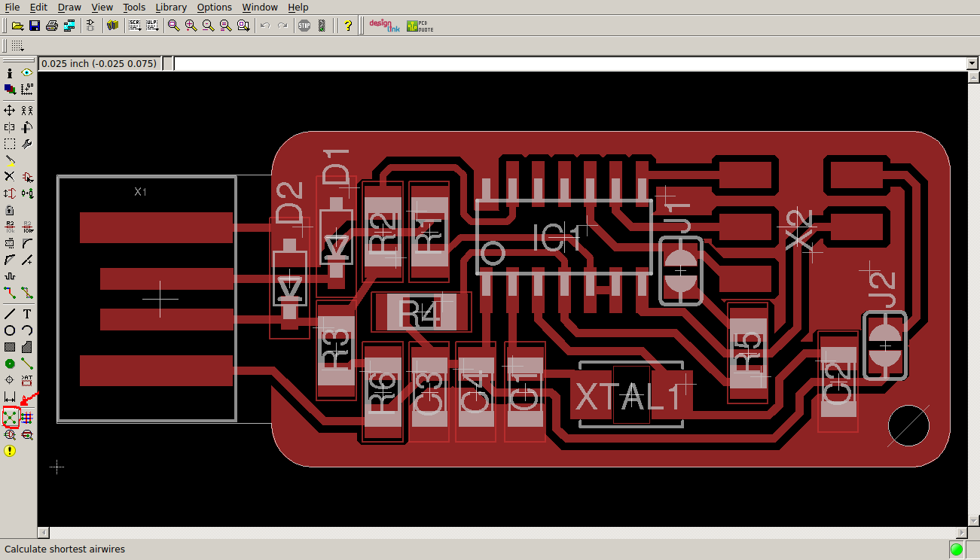Select the Split tool
980x560 pixels.
pyautogui.click(x=10, y=260)
